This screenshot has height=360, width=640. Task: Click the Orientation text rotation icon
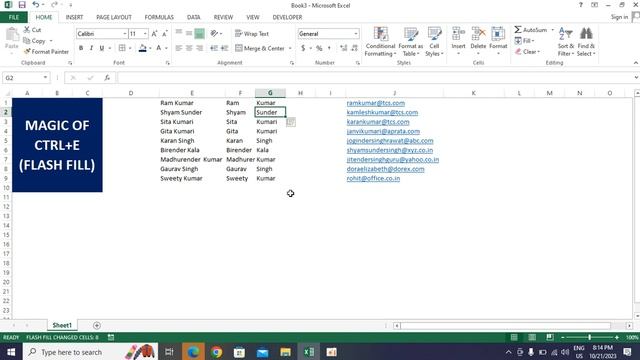click(x=214, y=33)
